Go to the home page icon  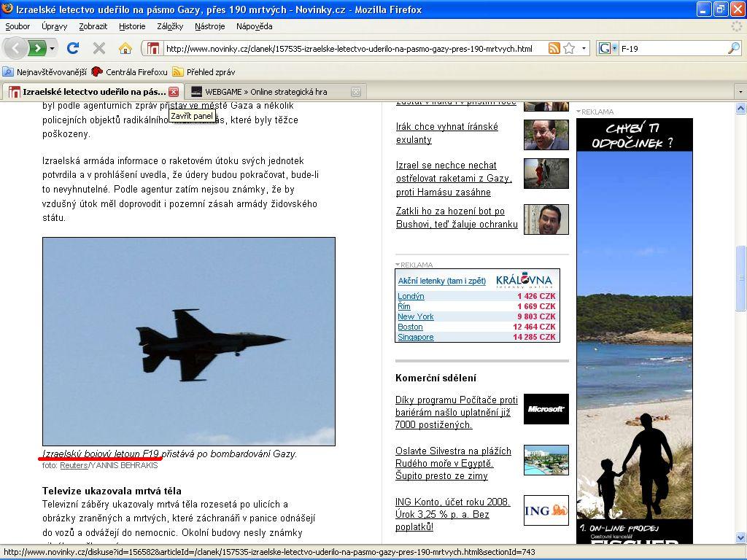(x=125, y=48)
